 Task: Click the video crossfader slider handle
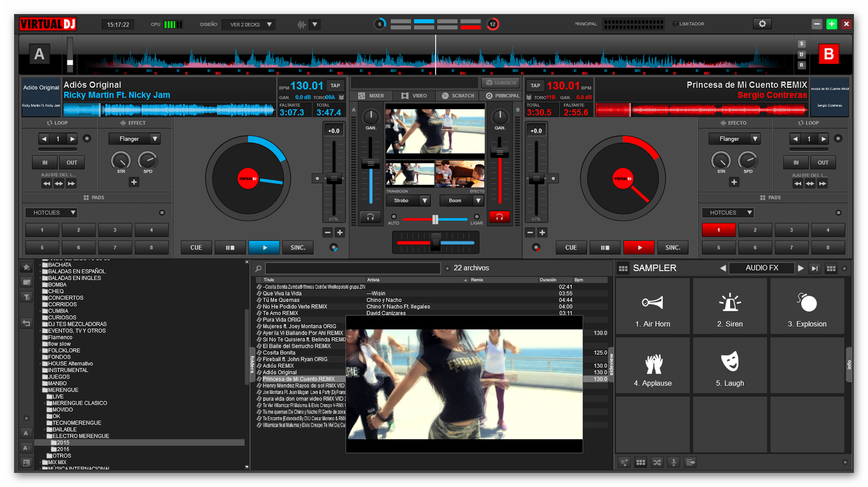pos(435,220)
